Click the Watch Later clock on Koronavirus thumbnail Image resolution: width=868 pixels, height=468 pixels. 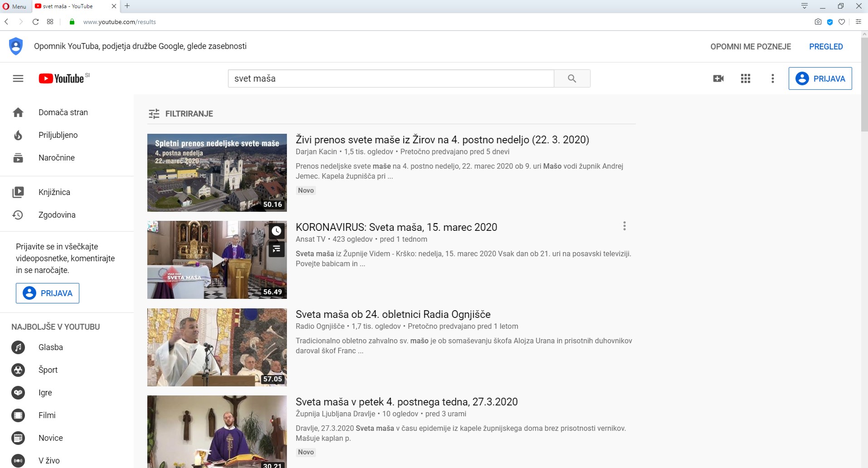click(276, 231)
